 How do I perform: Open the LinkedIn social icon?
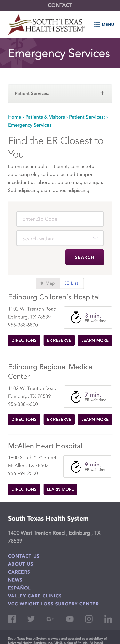click(x=108, y=619)
